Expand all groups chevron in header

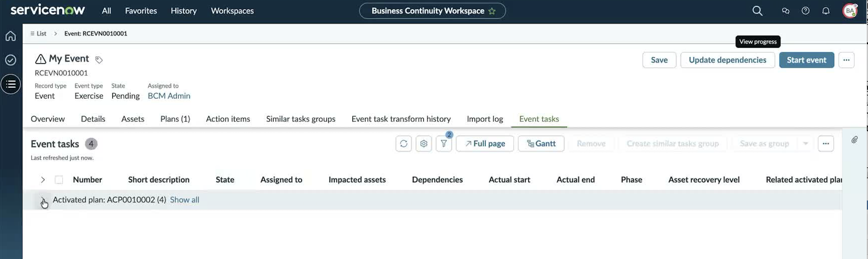click(x=43, y=180)
